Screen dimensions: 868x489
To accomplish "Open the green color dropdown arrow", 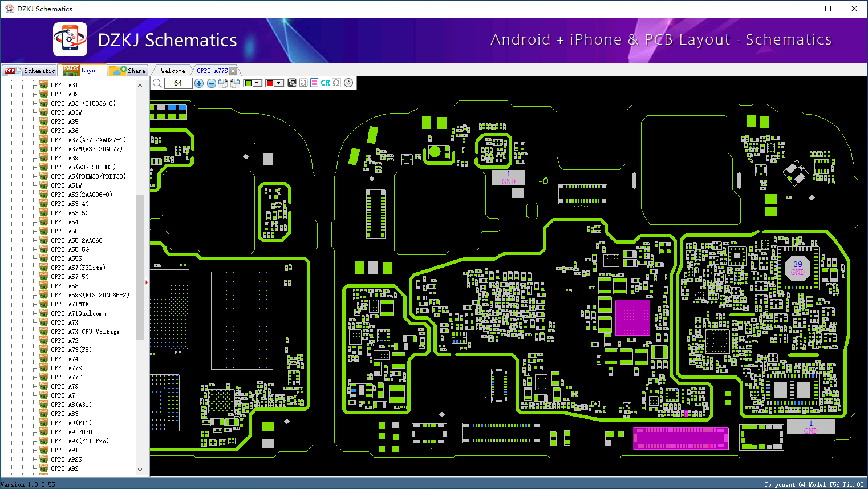I will click(x=257, y=83).
